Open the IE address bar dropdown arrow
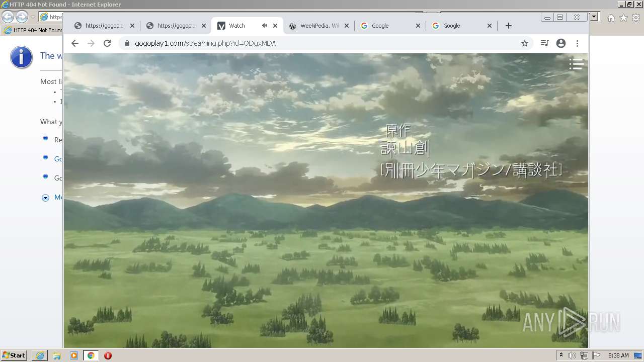 [x=594, y=17]
